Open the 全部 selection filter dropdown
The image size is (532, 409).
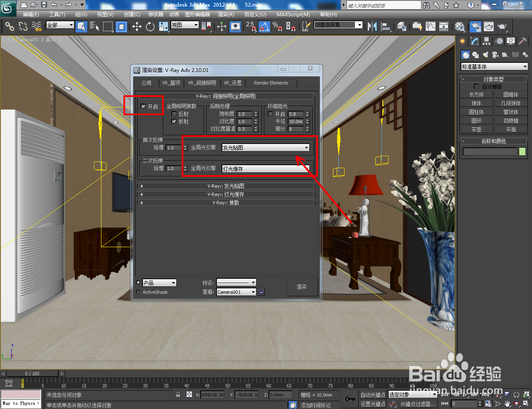[x=60, y=25]
